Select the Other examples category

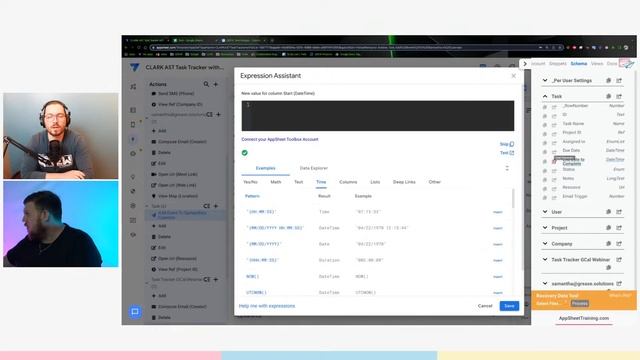pyautogui.click(x=435, y=182)
